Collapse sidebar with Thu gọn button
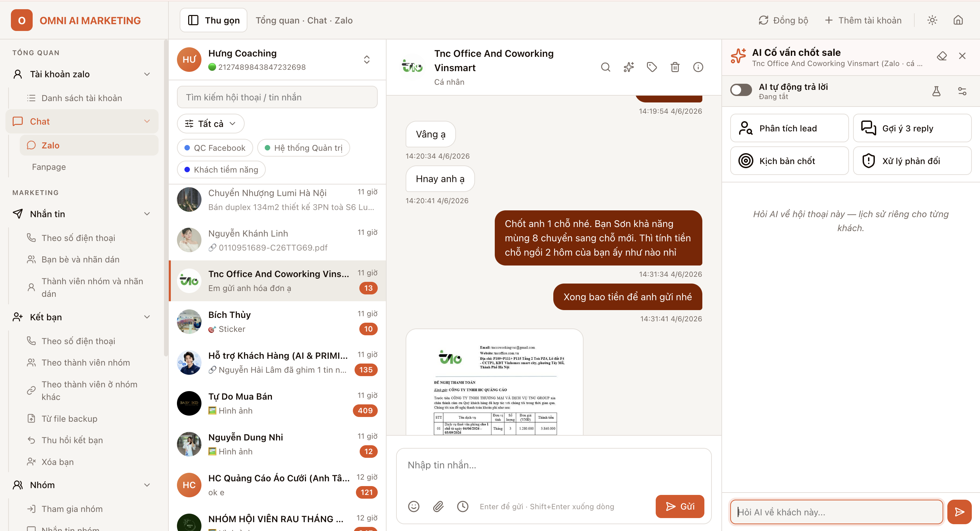The height and width of the screenshot is (531, 980). [x=213, y=20]
